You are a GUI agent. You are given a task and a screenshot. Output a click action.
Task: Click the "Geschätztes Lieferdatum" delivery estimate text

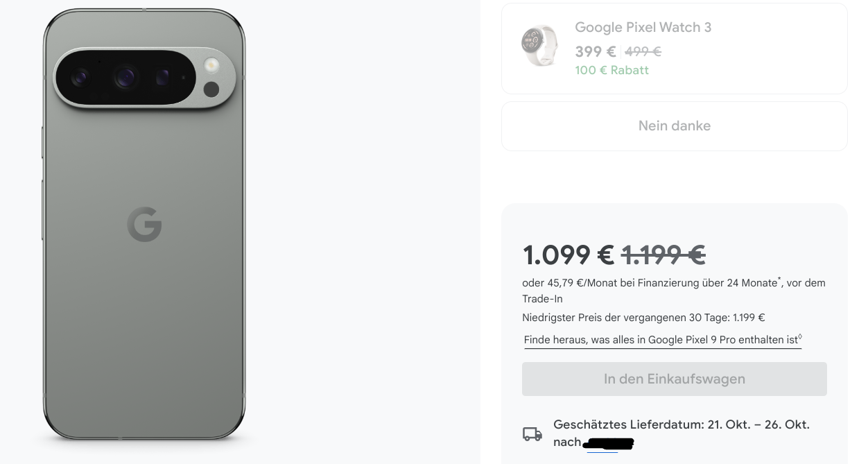coord(681,424)
